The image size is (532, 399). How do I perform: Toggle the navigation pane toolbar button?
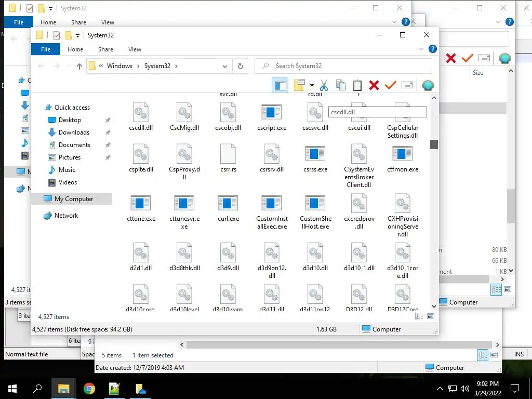pyautogui.click(x=280, y=86)
